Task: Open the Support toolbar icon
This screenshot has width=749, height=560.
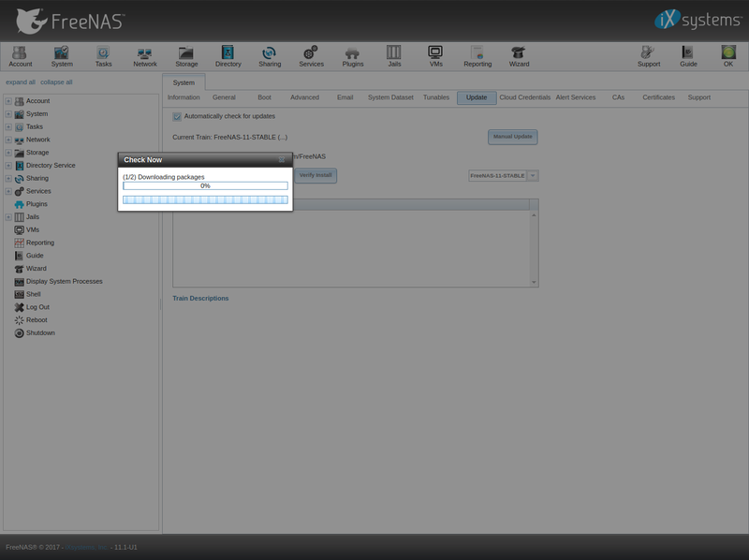Action: pos(648,56)
